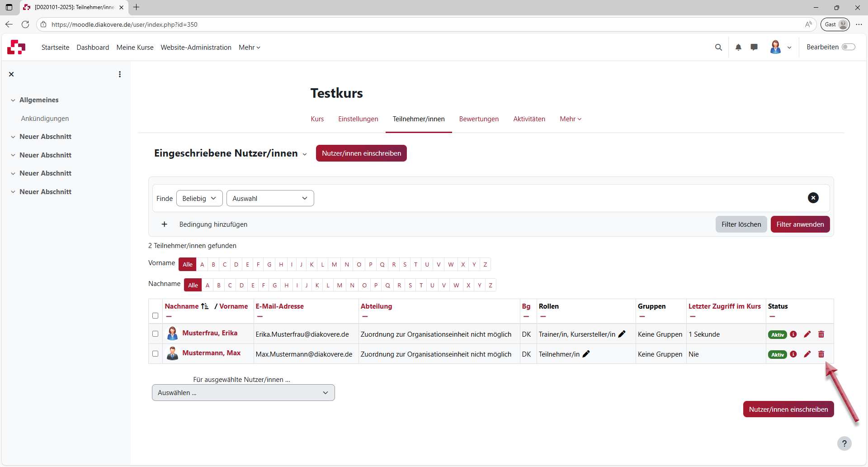Open the Auswahl filter type dropdown
This screenshot has width=868, height=467.
coord(270,198)
